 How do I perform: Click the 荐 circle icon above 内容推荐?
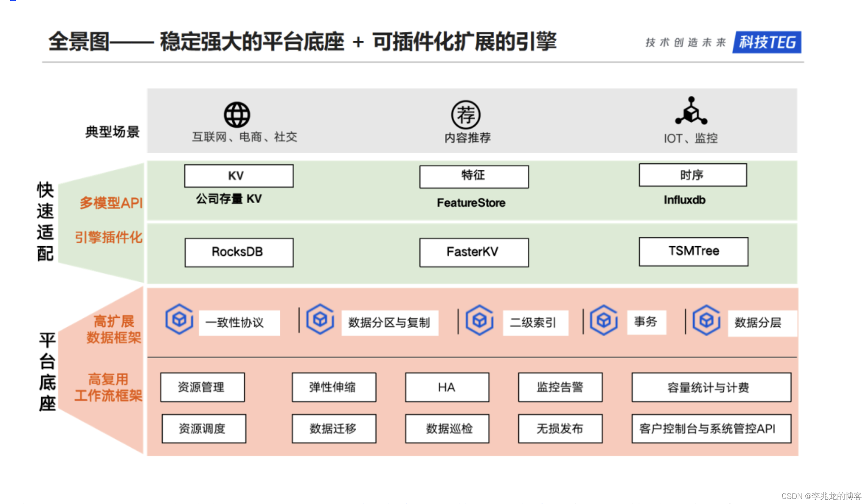click(x=466, y=115)
